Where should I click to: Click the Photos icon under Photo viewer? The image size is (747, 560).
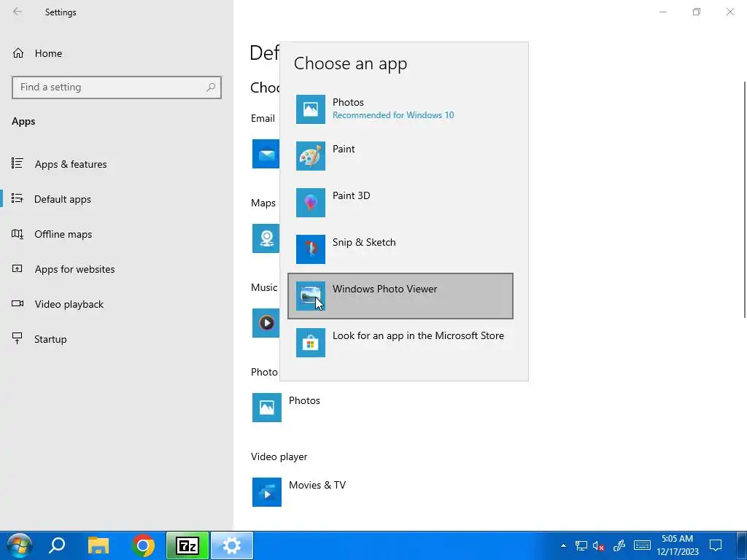(267, 407)
